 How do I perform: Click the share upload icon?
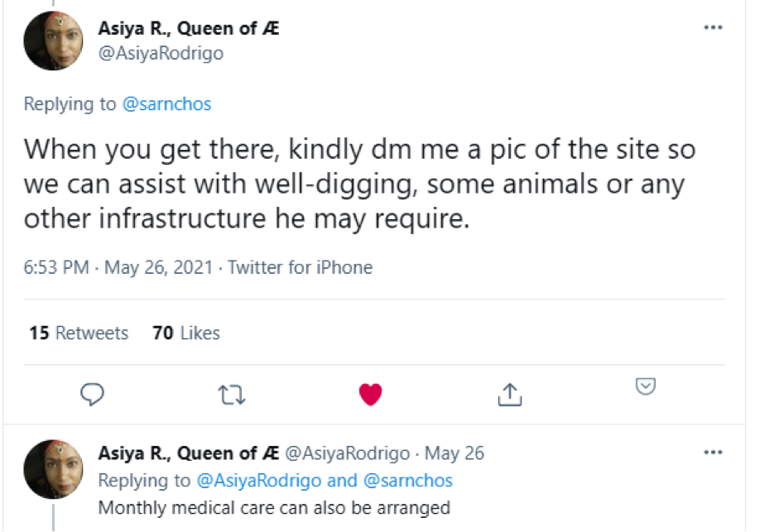tap(510, 395)
